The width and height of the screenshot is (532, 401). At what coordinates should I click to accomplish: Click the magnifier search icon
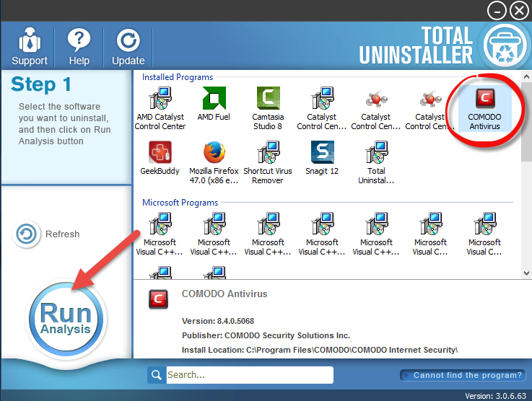[157, 374]
